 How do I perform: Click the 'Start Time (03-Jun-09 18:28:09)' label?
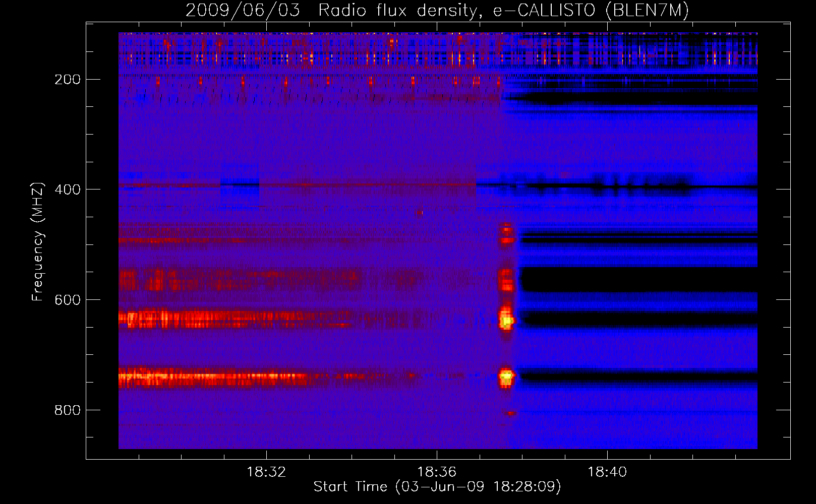(x=437, y=487)
